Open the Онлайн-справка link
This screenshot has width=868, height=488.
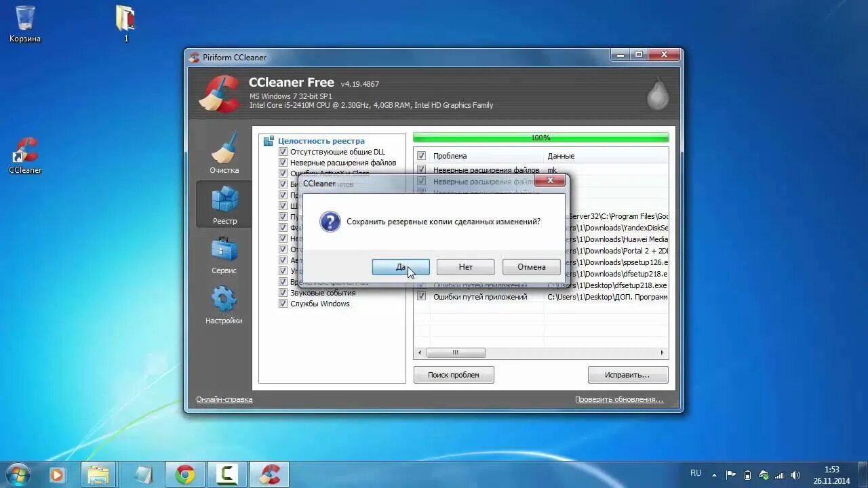224,399
